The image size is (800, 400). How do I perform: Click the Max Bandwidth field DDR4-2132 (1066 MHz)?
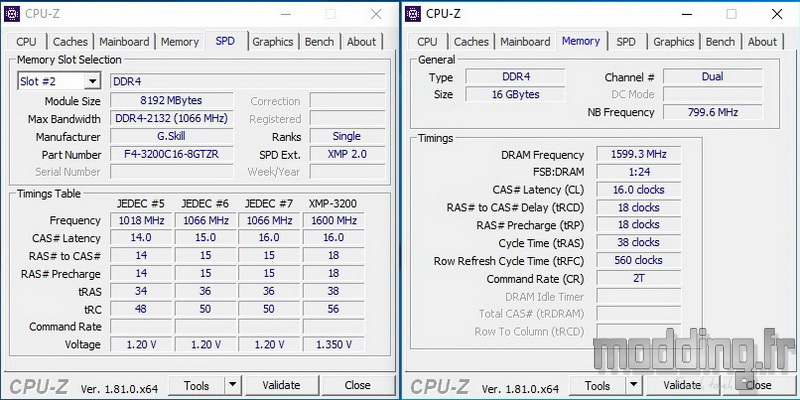[x=171, y=118]
